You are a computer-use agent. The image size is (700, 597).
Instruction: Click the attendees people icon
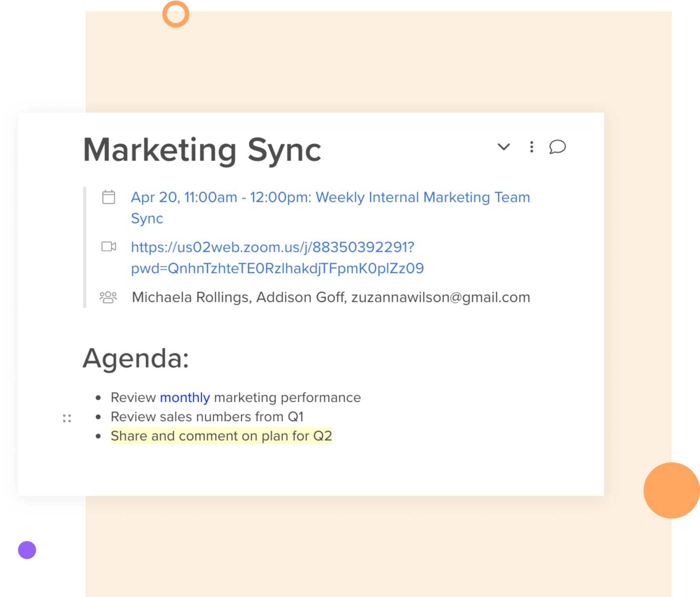tap(108, 297)
